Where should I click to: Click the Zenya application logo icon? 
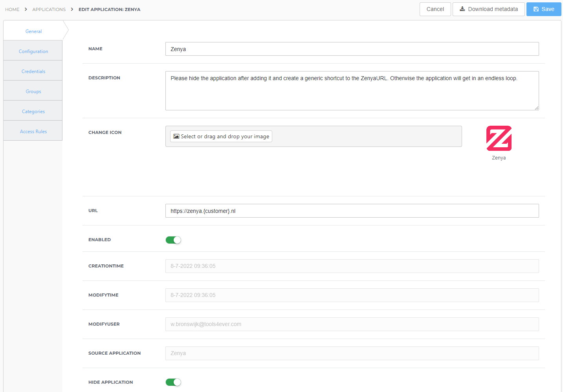[499, 138]
